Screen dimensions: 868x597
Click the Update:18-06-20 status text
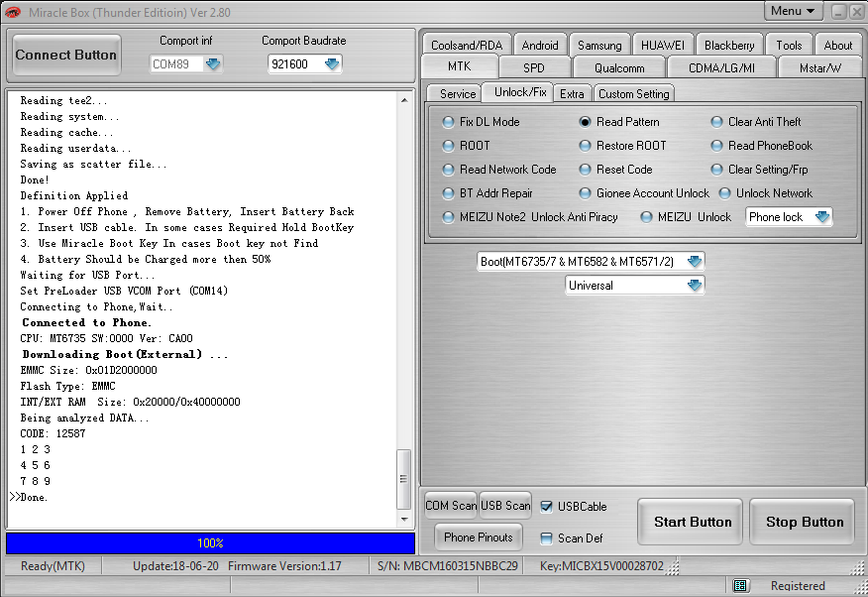175,566
